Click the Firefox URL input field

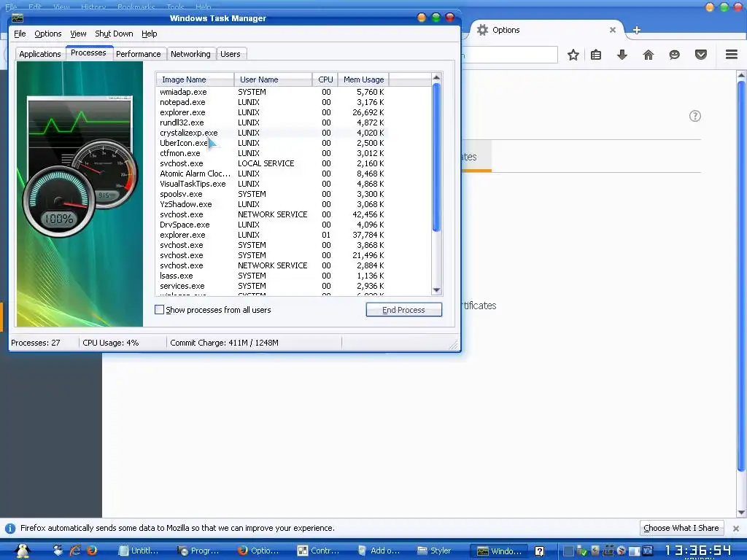tap(509, 55)
